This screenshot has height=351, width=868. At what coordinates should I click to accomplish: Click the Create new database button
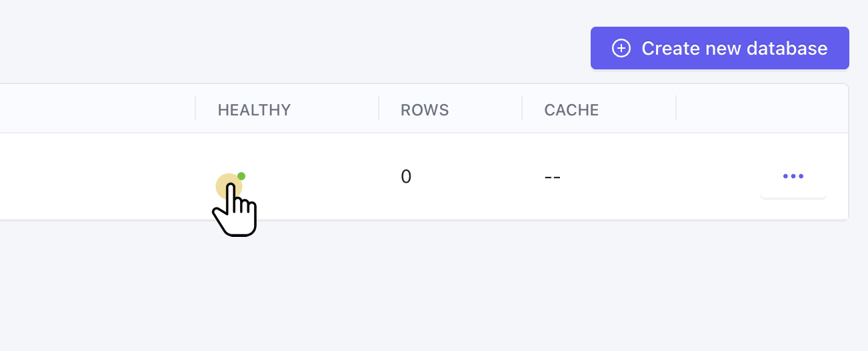719,48
